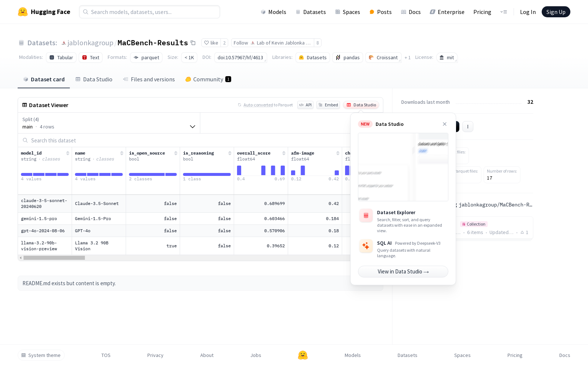
Task: Open Jobs footer link
Action: click(256, 355)
